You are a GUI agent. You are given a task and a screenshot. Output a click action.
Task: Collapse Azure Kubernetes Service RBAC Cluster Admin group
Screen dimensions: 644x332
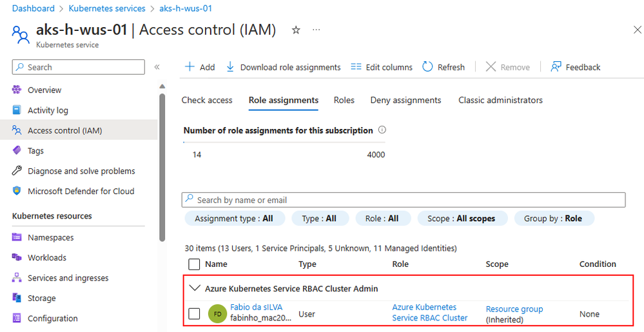(x=194, y=288)
